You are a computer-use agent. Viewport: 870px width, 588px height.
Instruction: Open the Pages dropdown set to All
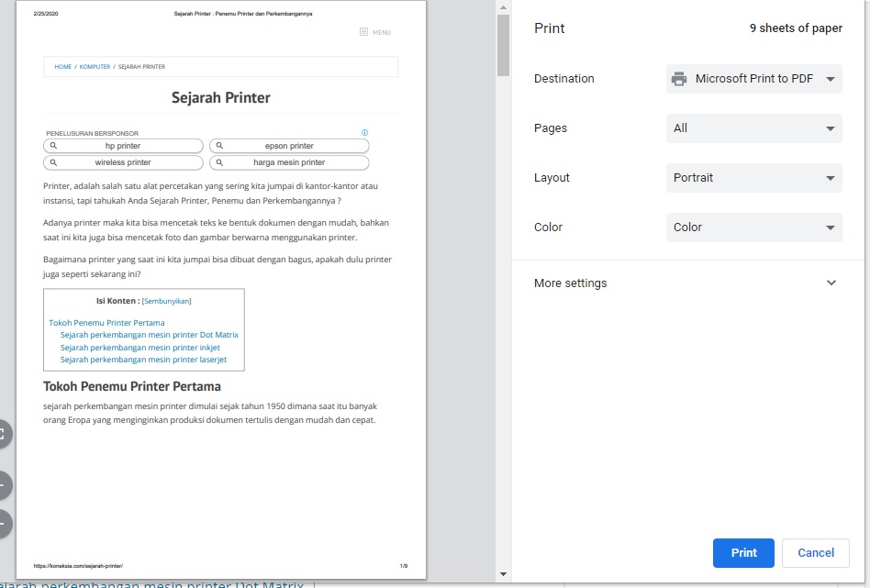tap(754, 128)
